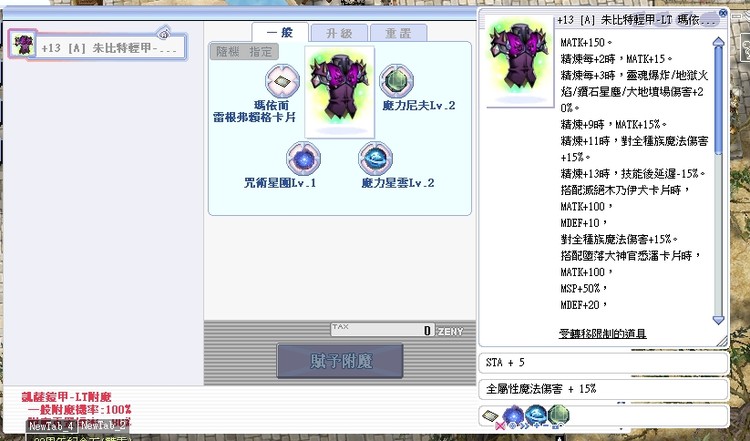Switch to the 一般 tab
The height and width of the screenshot is (441, 750).
click(279, 31)
